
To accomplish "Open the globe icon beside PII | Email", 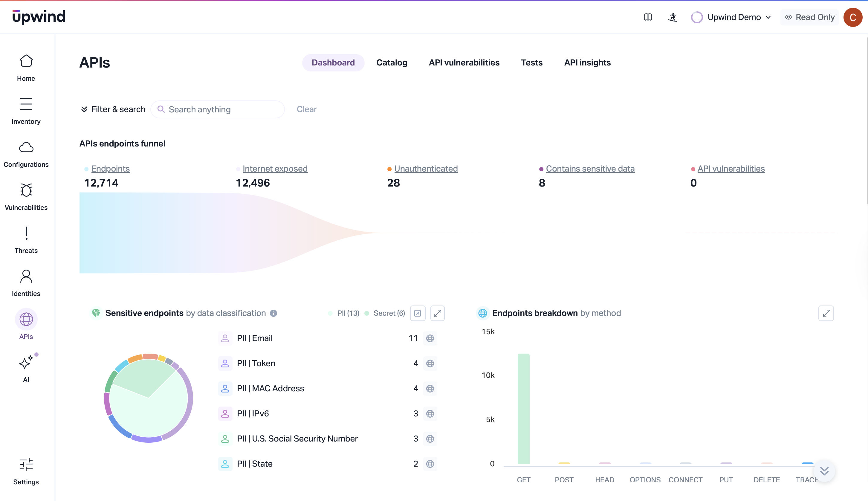I will pos(430,338).
